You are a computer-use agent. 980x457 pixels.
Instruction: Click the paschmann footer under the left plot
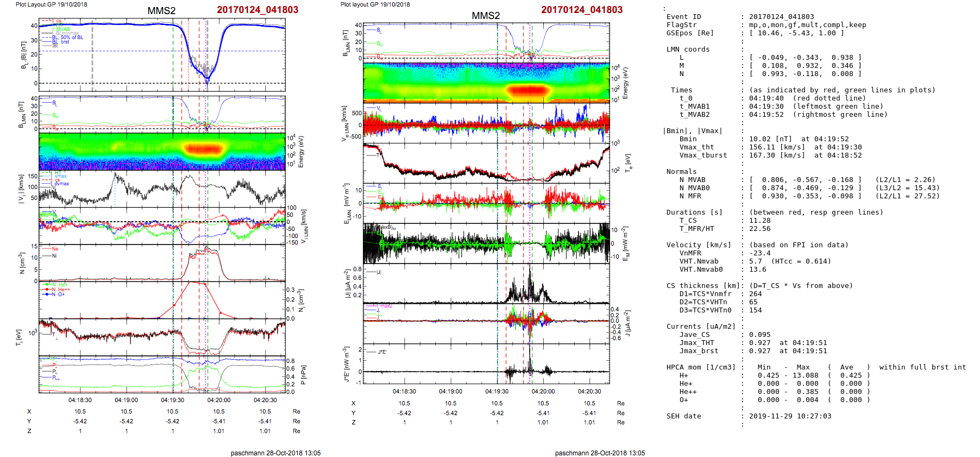[275, 453]
